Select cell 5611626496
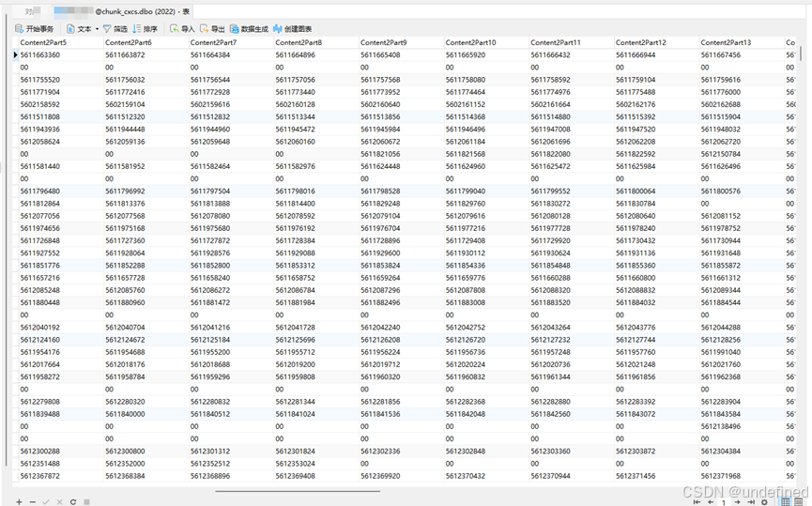812x506 pixels. (742, 167)
